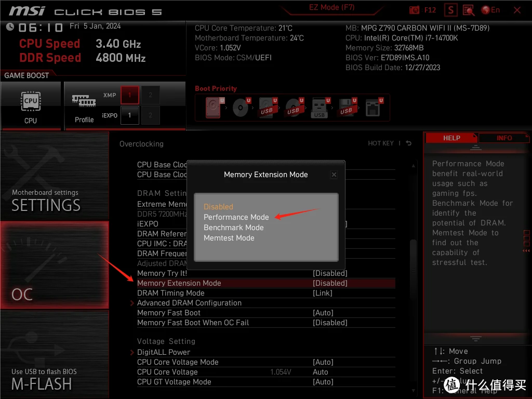This screenshot has width=532, height=399.
Task: Switch to the HELP tab
Action: [x=451, y=138]
